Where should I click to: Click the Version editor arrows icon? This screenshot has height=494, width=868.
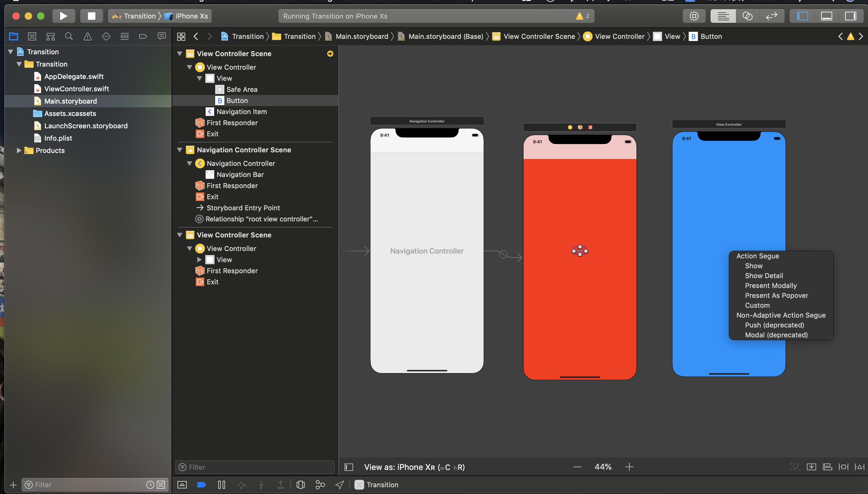point(772,16)
